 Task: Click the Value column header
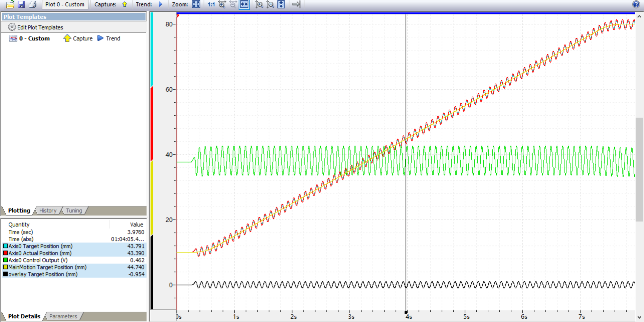[x=137, y=225]
